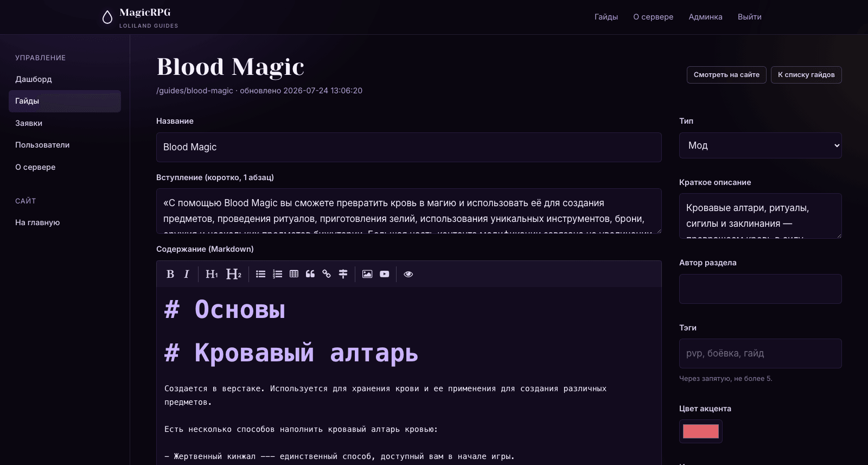The height and width of the screenshot is (465, 868).
Task: Focus the Тэги input field
Action: [760, 354]
